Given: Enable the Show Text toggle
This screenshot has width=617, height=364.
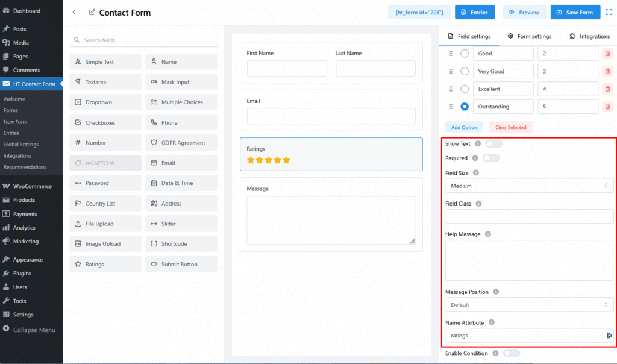Looking at the screenshot, I should (493, 144).
